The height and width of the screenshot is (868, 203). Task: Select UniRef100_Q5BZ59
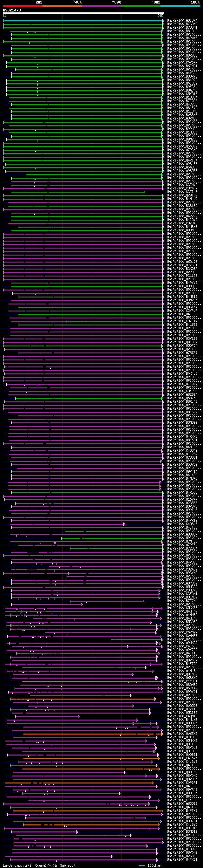tap(182, 399)
